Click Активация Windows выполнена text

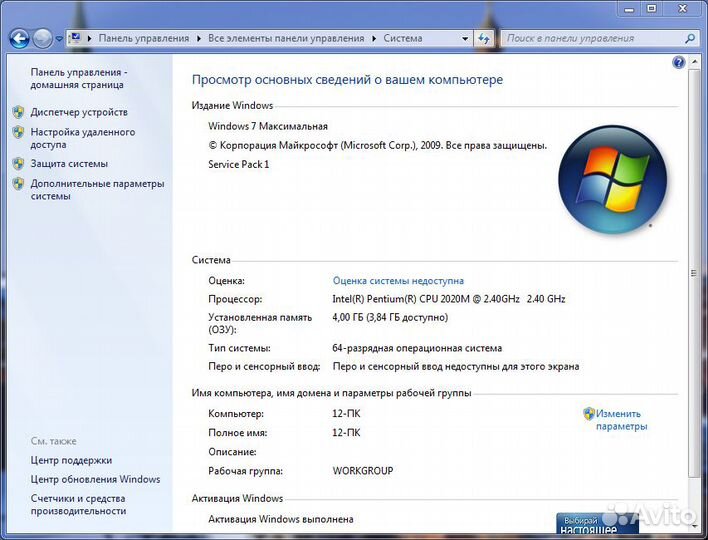(x=280, y=519)
